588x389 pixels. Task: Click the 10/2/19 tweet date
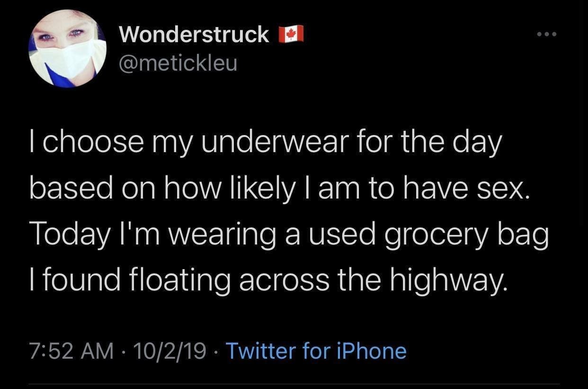coord(169,351)
